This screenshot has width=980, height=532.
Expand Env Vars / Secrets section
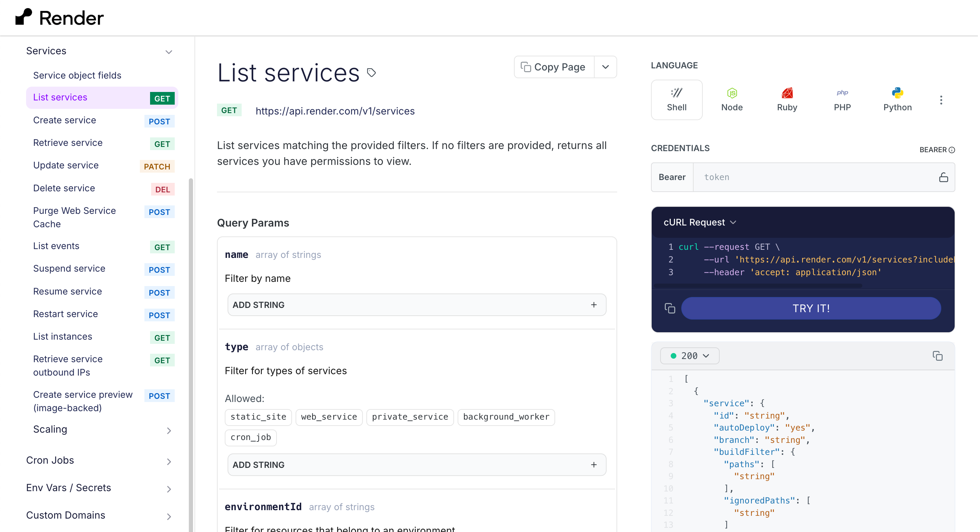(169, 489)
